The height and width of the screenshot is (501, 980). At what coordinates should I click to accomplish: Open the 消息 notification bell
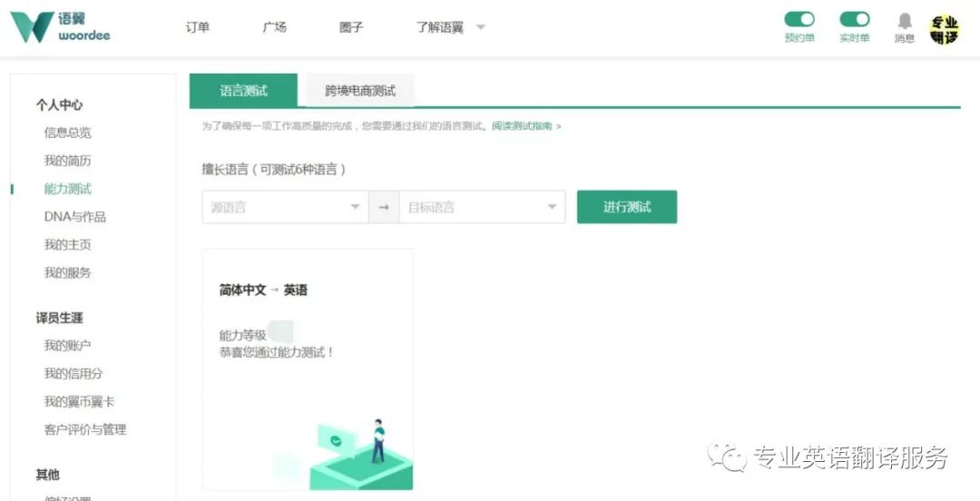click(x=905, y=27)
